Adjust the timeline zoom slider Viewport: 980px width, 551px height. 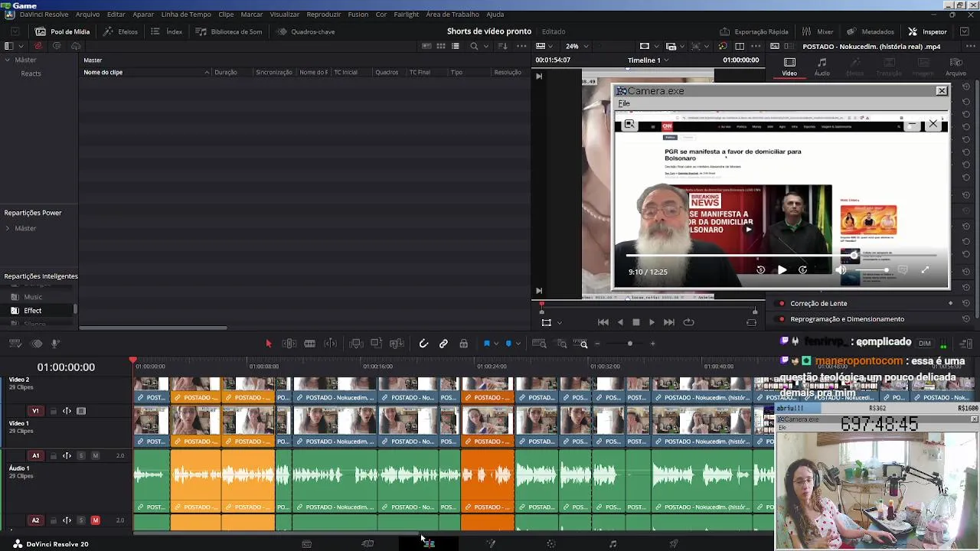coord(630,344)
